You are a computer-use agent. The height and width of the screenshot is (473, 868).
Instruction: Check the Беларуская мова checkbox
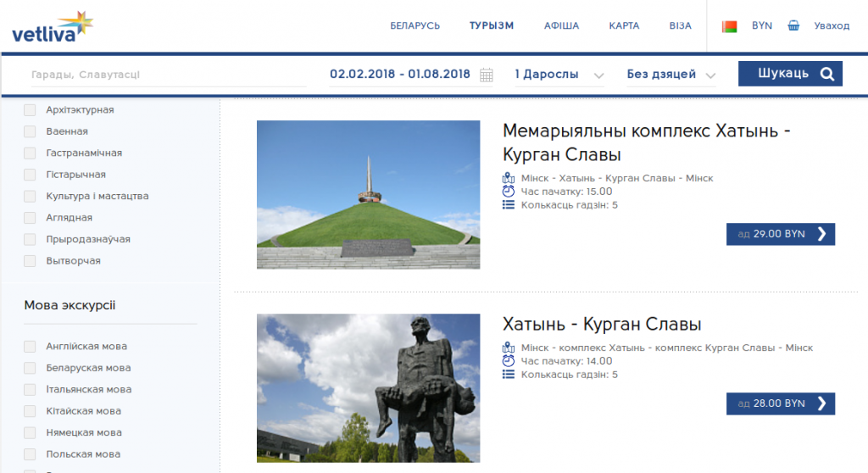[30, 369]
